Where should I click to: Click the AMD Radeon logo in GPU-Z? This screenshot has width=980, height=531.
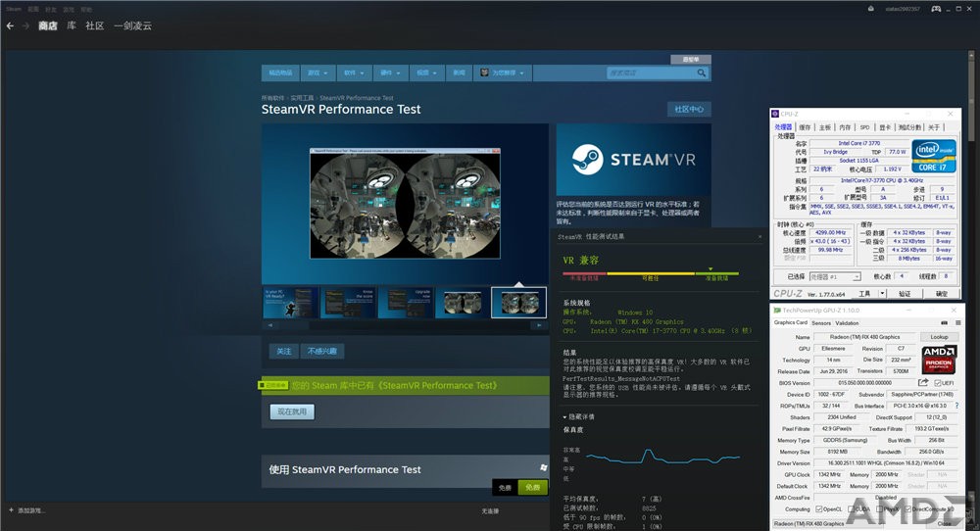click(x=939, y=359)
